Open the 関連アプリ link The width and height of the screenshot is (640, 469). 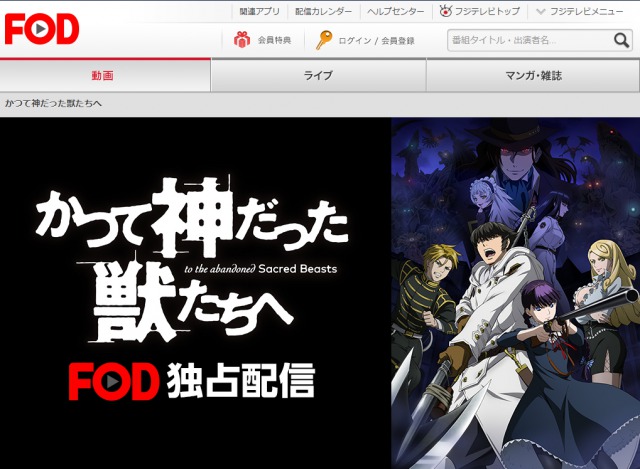tap(260, 11)
